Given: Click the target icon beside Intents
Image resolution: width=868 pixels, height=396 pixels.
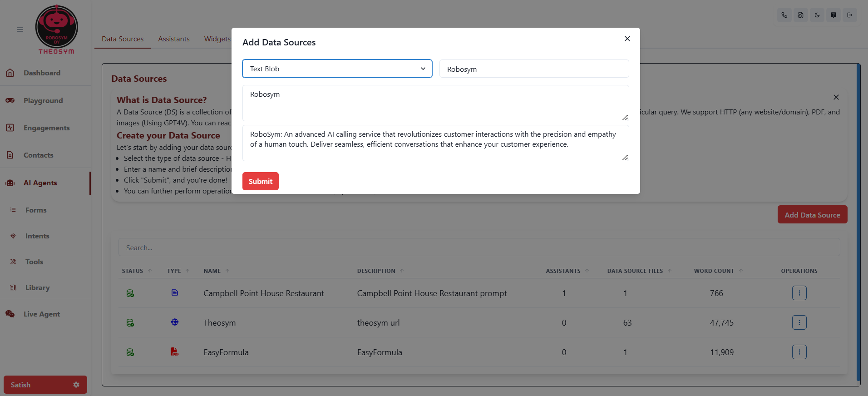Looking at the screenshot, I should (13, 236).
